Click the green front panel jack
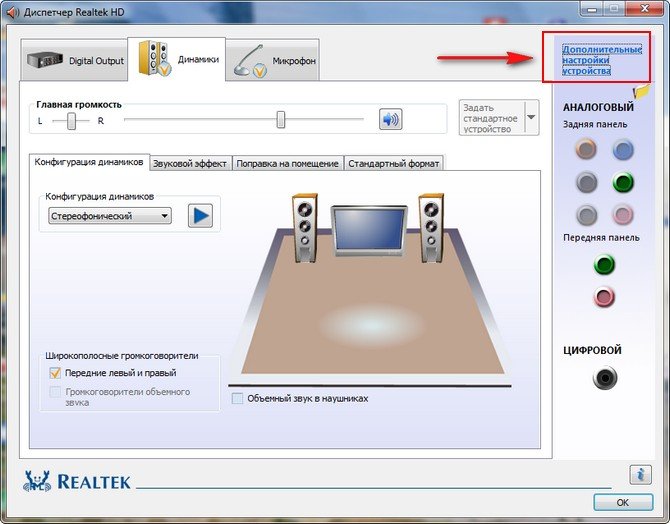 point(604,265)
